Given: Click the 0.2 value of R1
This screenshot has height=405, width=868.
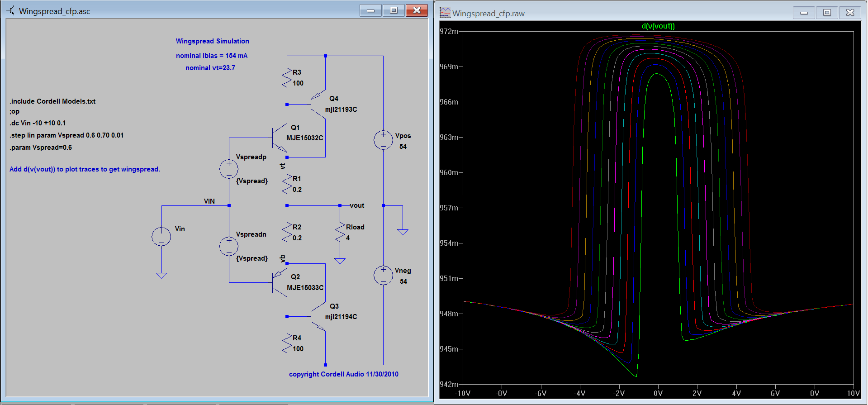Looking at the screenshot, I should (x=297, y=190).
